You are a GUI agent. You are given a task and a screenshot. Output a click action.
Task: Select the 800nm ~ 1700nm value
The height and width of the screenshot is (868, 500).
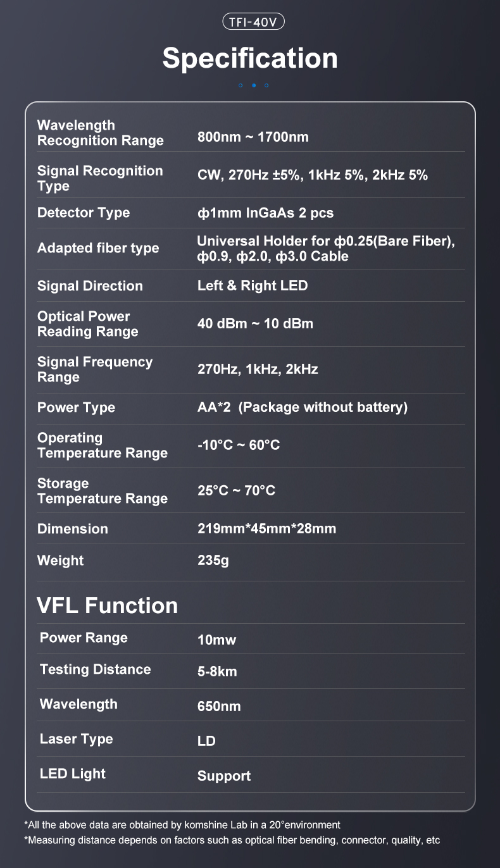click(253, 137)
